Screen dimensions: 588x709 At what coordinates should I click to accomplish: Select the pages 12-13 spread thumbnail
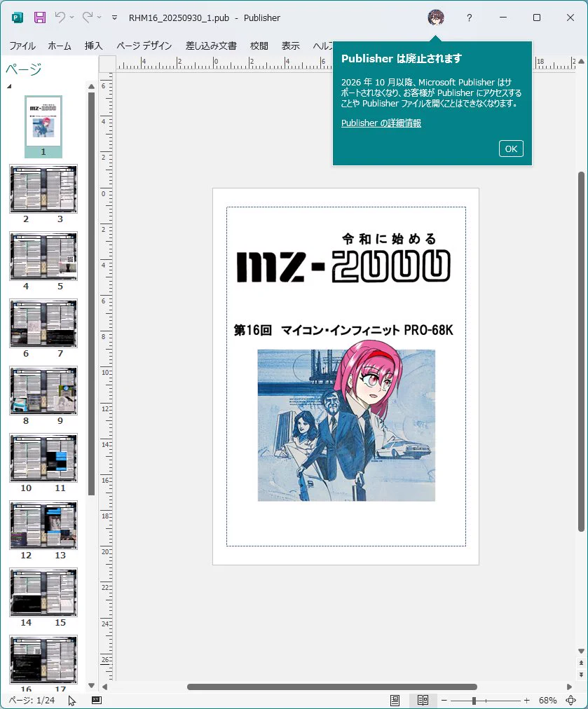43,525
